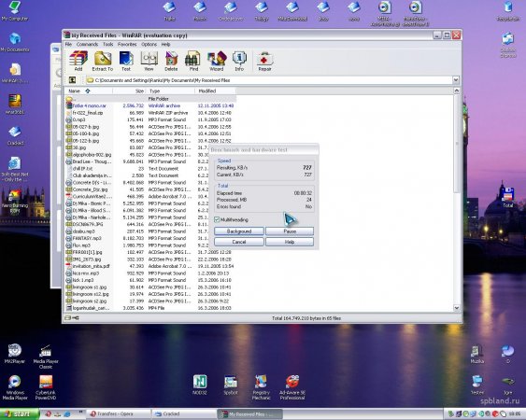Open Nero Burning ROM desktop icon
Viewport: 526px width, 420px height.
click(15, 203)
